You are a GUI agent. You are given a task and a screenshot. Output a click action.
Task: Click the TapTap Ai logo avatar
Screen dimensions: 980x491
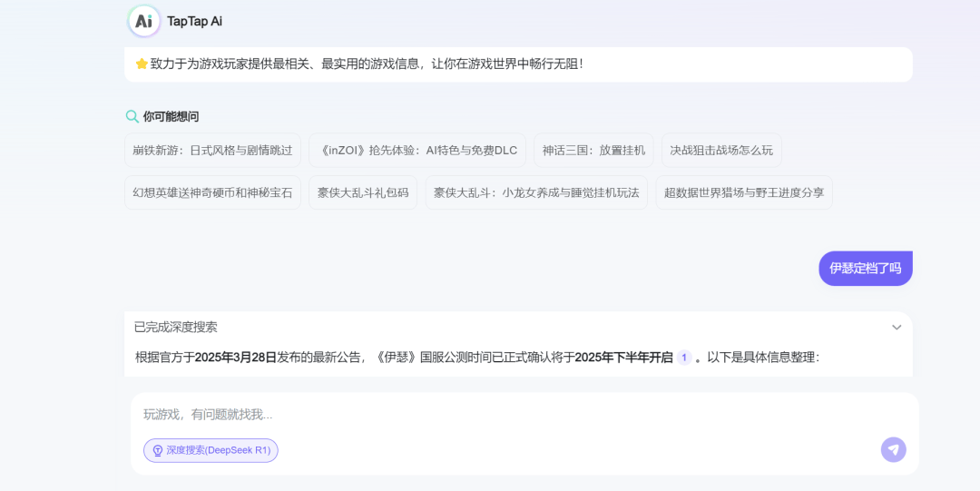[x=143, y=21]
